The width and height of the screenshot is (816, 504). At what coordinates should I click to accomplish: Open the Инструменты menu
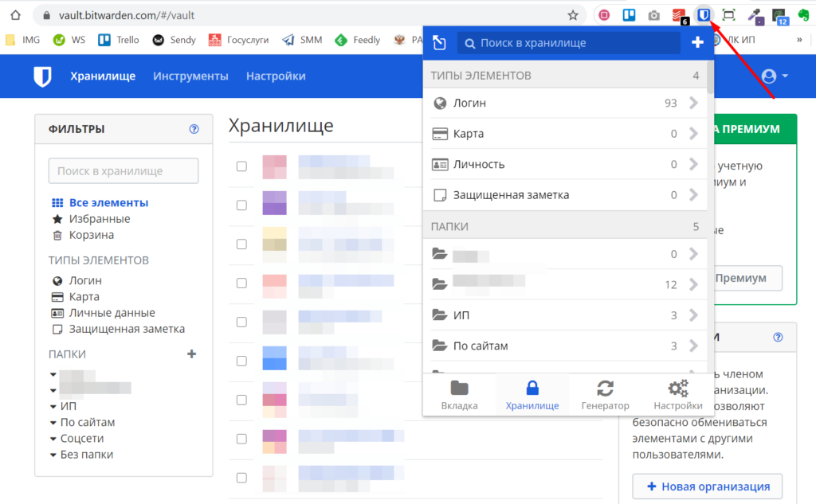[x=190, y=76]
